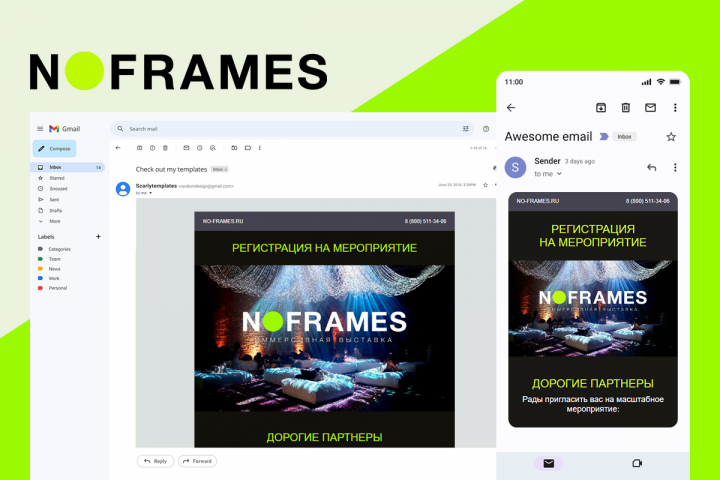The height and width of the screenshot is (480, 720).
Task: Click the NOFRAMES banner image in mobile email
Action: click(x=593, y=308)
